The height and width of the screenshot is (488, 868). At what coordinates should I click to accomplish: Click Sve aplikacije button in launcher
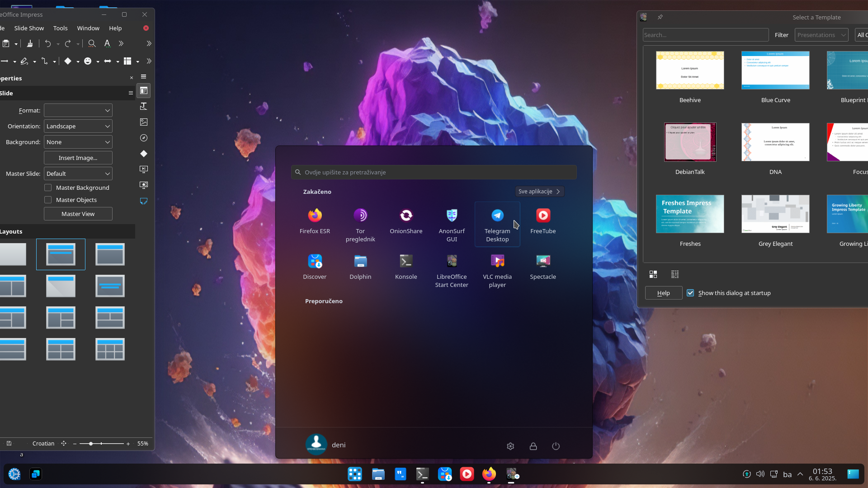click(539, 192)
